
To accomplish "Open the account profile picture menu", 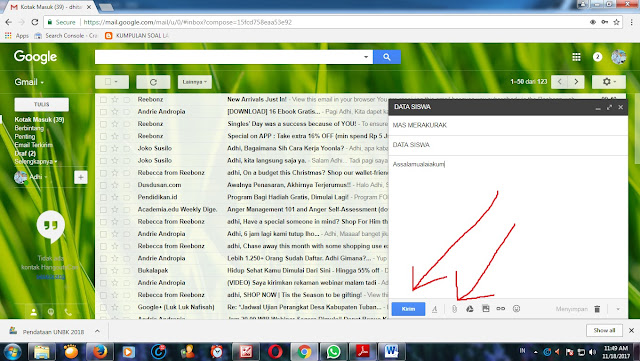I will pos(619,57).
